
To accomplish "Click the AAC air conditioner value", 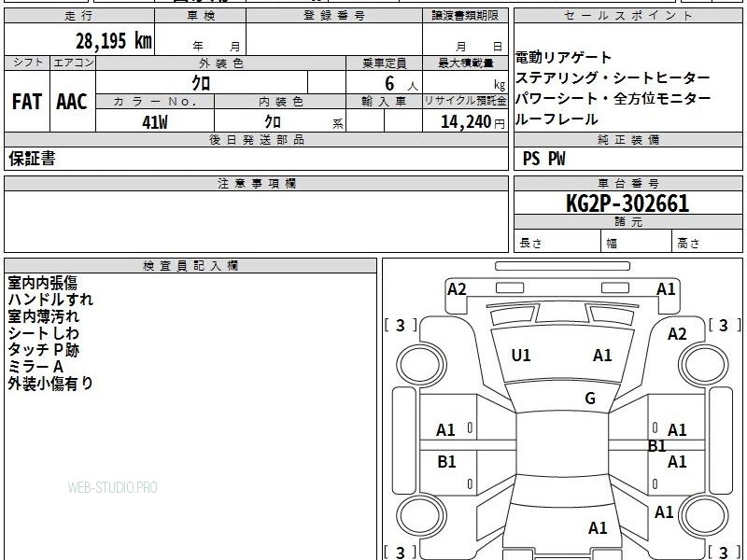I will (x=72, y=102).
